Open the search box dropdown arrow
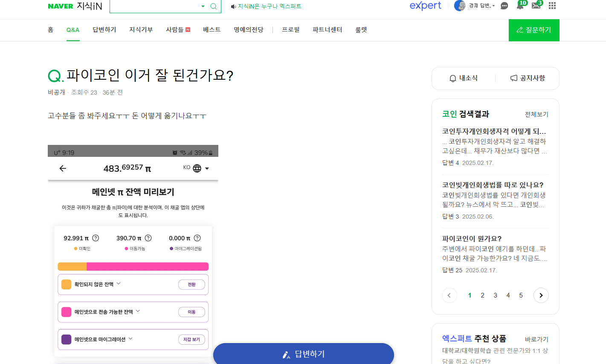The image size is (606, 364). 203,6
